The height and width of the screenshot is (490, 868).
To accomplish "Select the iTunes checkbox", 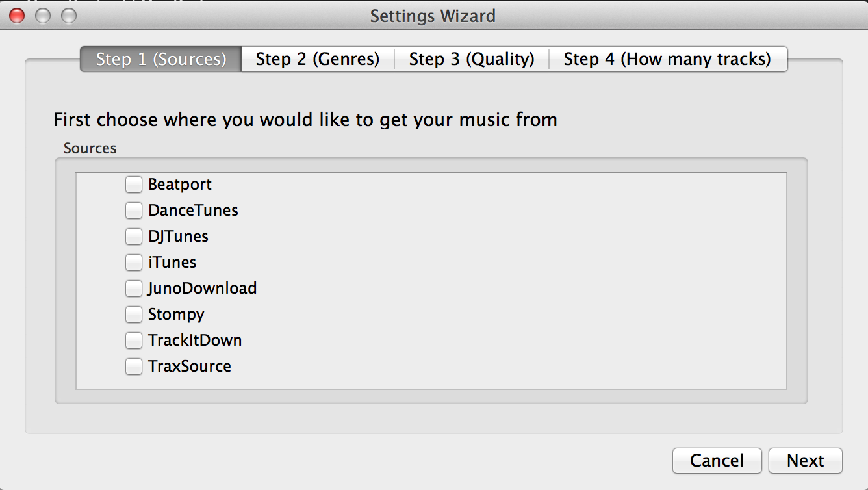I will click(x=134, y=263).
